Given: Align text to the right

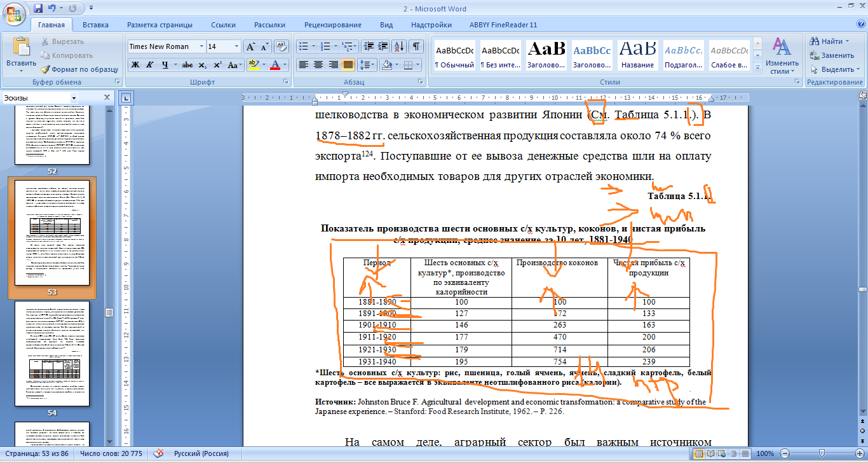Looking at the screenshot, I should [x=333, y=65].
